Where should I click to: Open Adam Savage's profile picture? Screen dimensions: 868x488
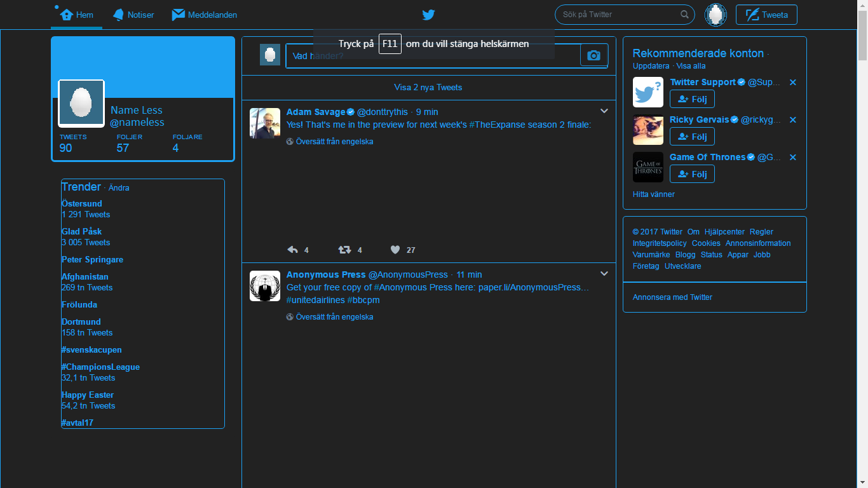pos(265,123)
